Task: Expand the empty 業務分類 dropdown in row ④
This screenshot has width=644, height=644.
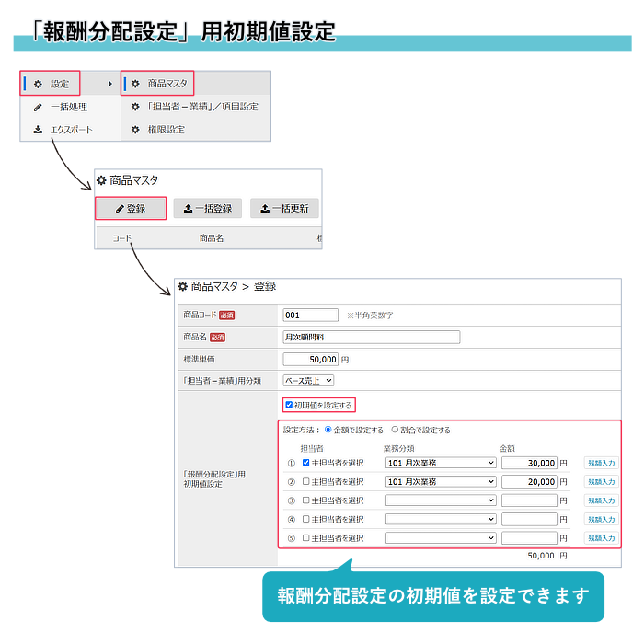Action: 440,519
